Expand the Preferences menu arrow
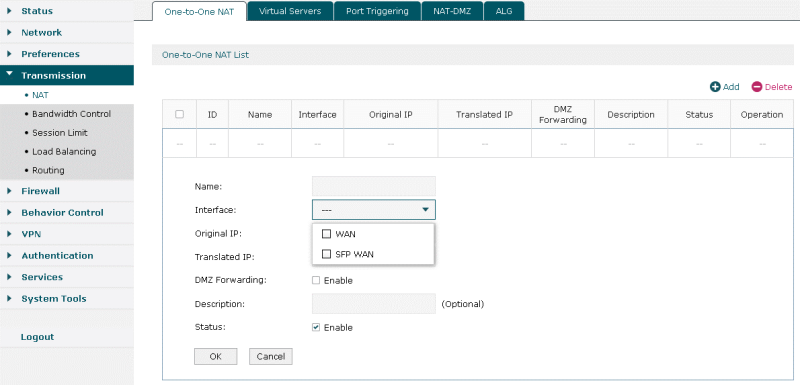The image size is (800, 385). (x=9, y=54)
